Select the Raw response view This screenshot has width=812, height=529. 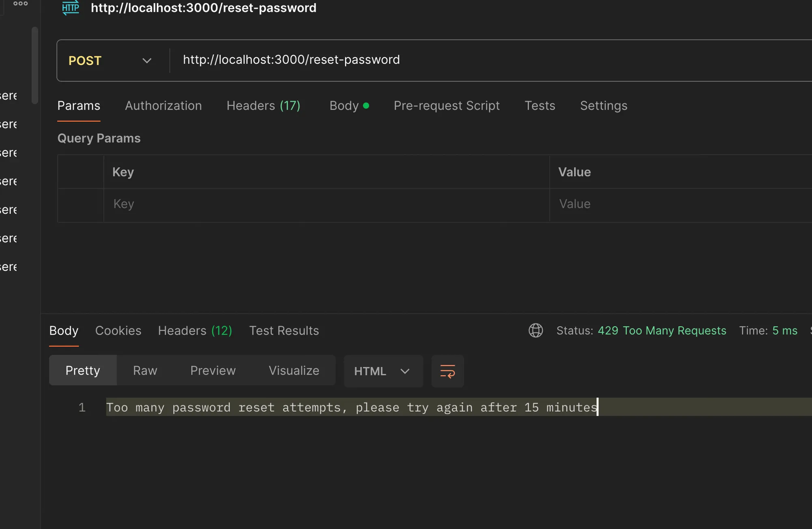coord(145,370)
